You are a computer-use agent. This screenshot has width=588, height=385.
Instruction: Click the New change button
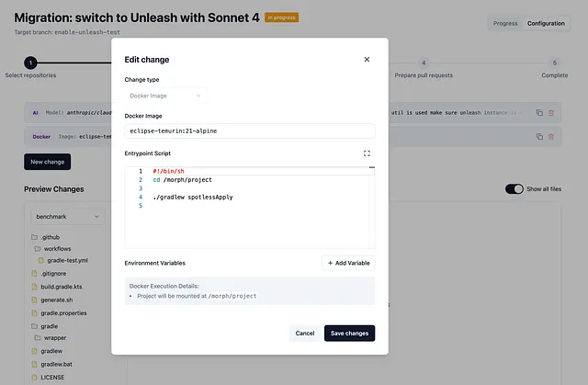[47, 162]
